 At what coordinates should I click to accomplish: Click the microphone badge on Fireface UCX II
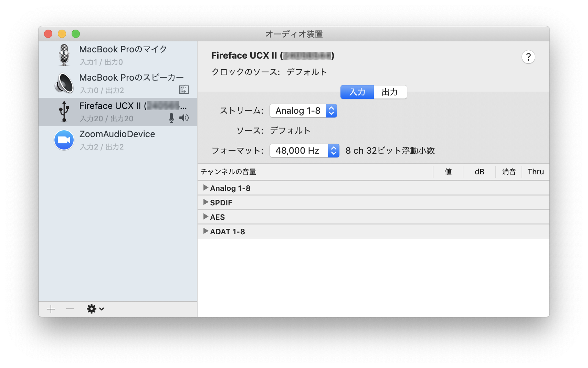tap(171, 118)
